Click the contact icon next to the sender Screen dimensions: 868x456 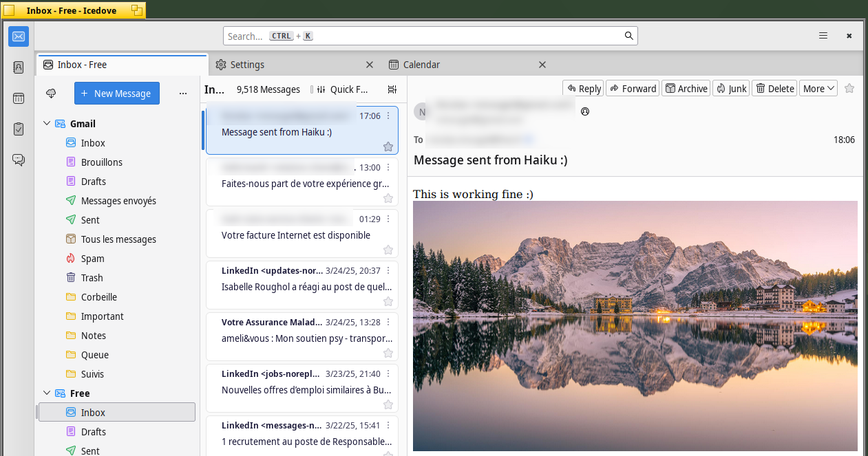point(585,111)
